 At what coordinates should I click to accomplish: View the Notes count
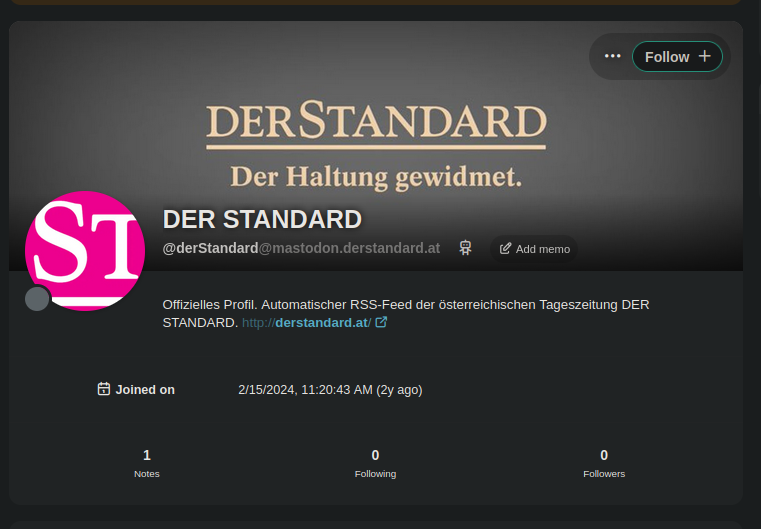147,462
